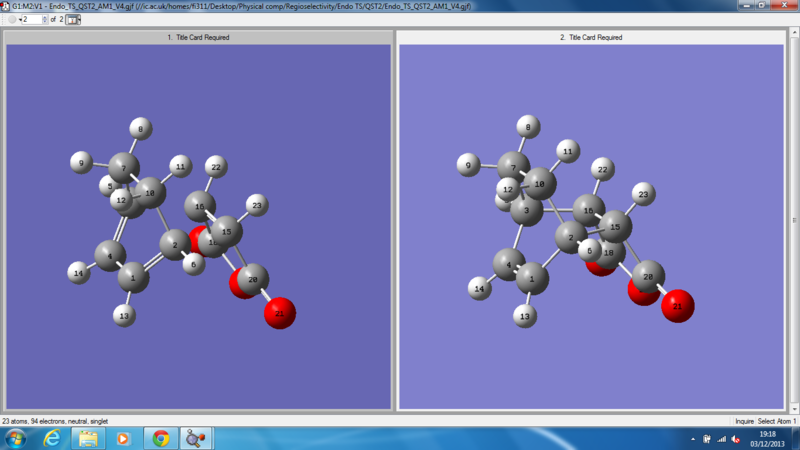Click the current frame number input box
Viewport: 800px width, 450px height.
click(32, 19)
